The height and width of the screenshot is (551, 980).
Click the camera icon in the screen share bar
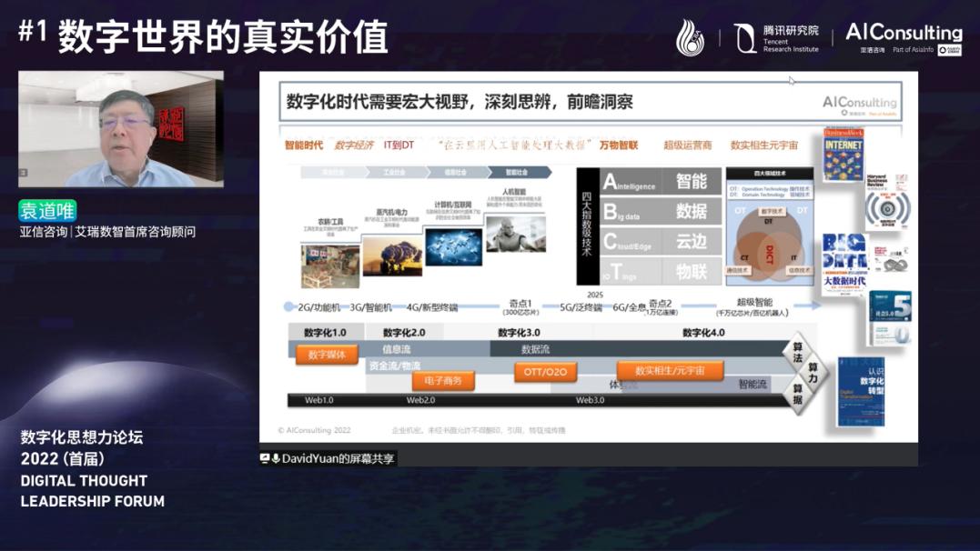265,459
